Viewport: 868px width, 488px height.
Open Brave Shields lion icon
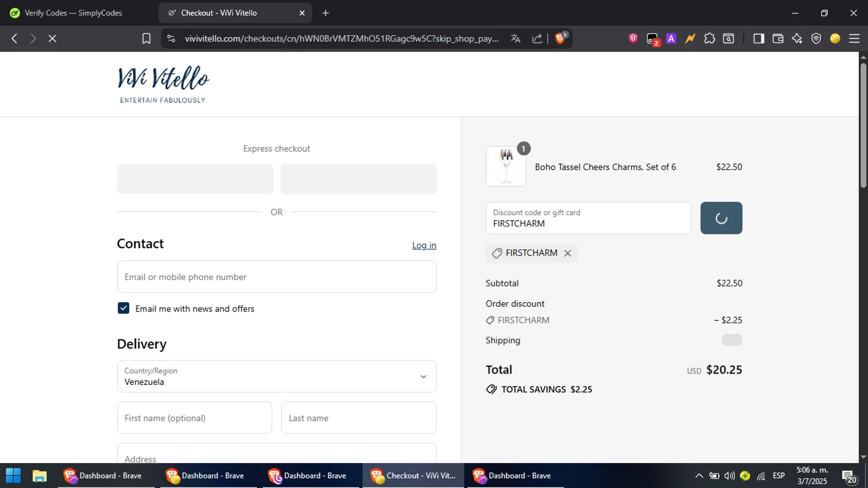[x=560, y=38]
